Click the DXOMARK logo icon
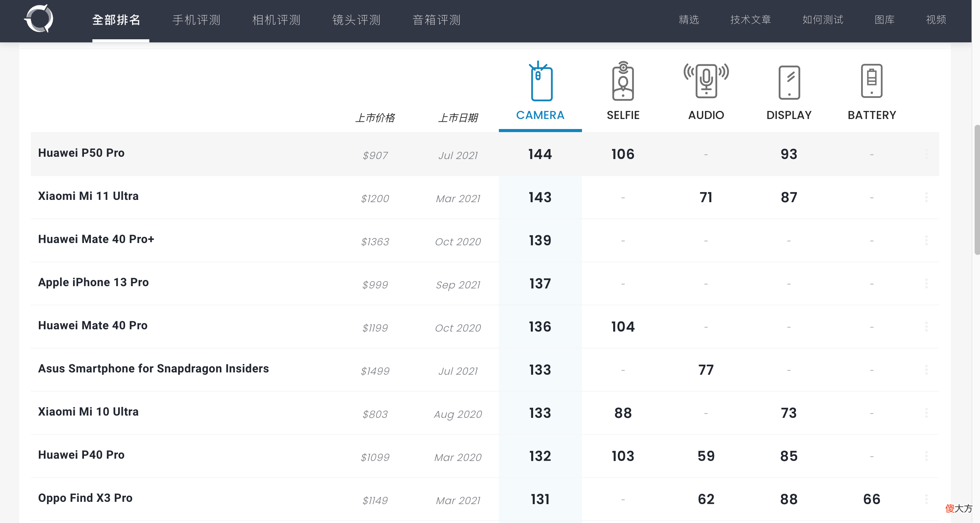 [39, 19]
